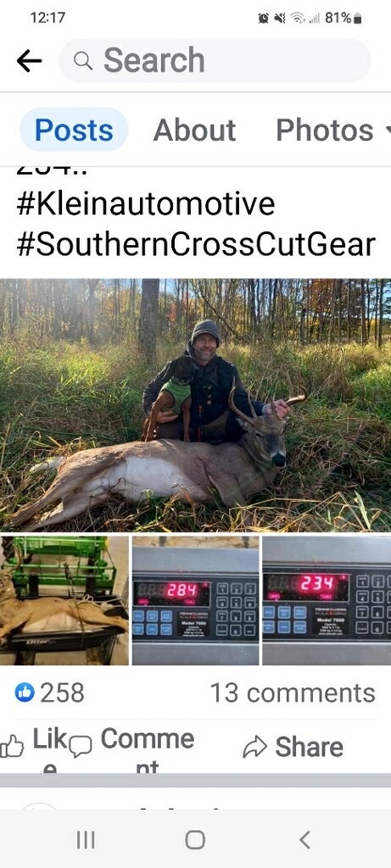Focus the Search input field

215,61
